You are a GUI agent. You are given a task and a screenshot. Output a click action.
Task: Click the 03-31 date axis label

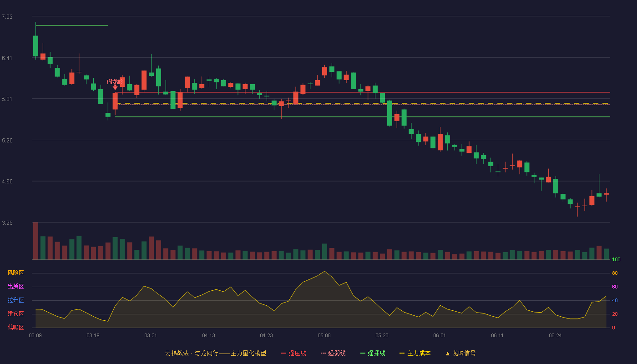(151, 335)
